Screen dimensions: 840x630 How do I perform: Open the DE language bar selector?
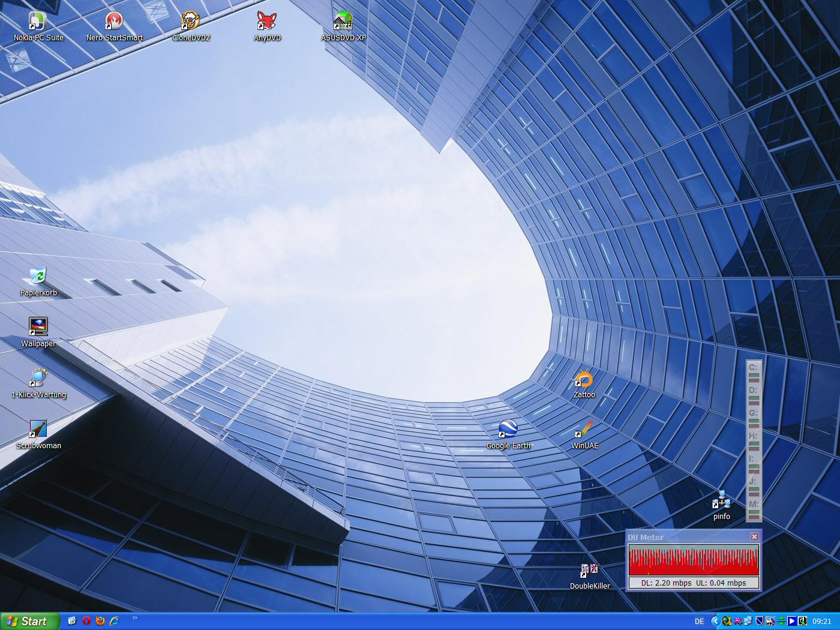pos(699,622)
